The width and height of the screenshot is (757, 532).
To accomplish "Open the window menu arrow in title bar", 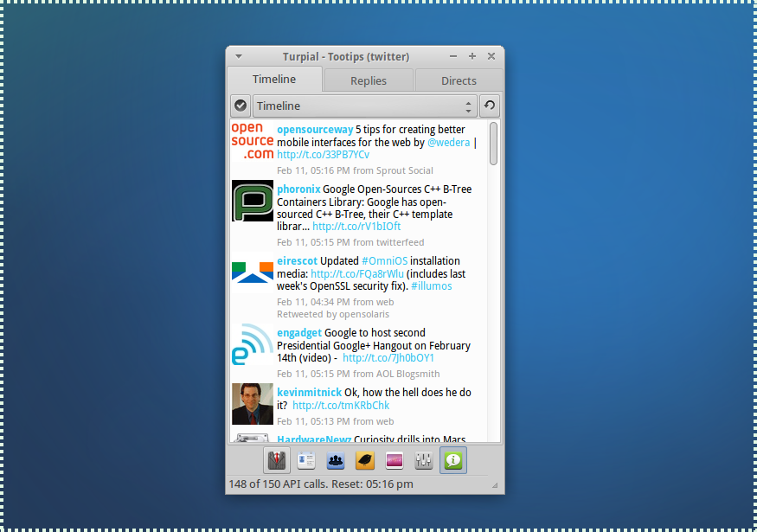I will (239, 56).
